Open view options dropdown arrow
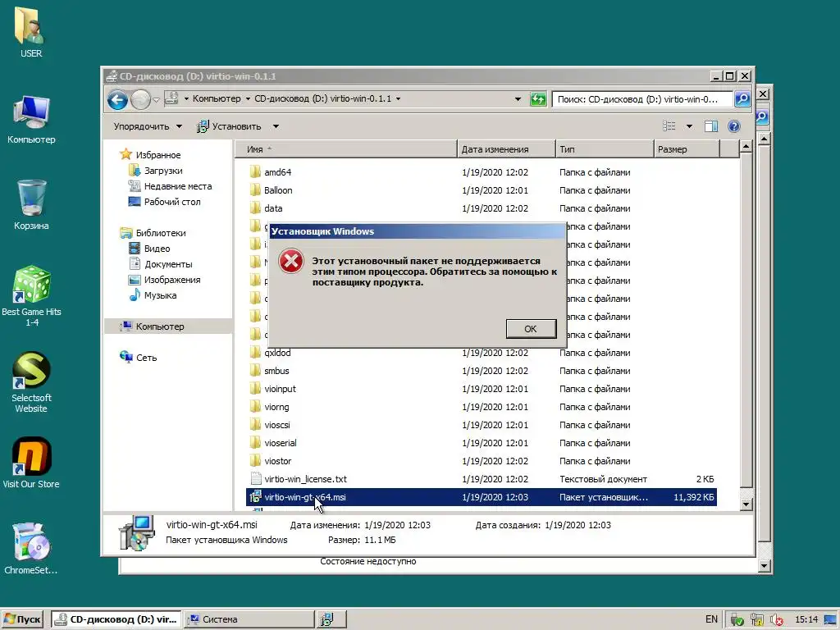Screen dimensions: 840x630 689,126
